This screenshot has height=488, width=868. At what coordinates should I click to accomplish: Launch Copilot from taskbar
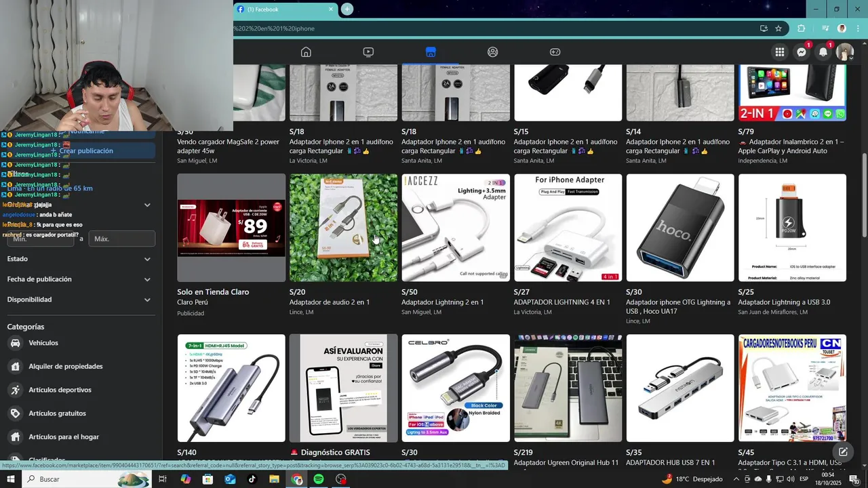185,479
